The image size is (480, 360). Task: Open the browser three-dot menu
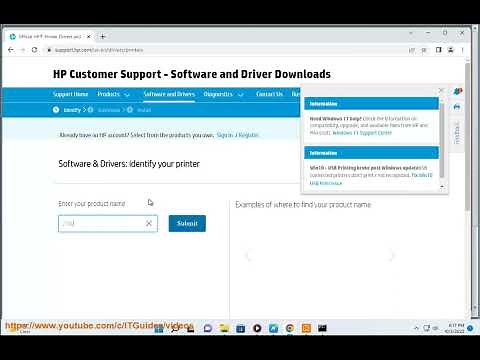click(x=463, y=50)
